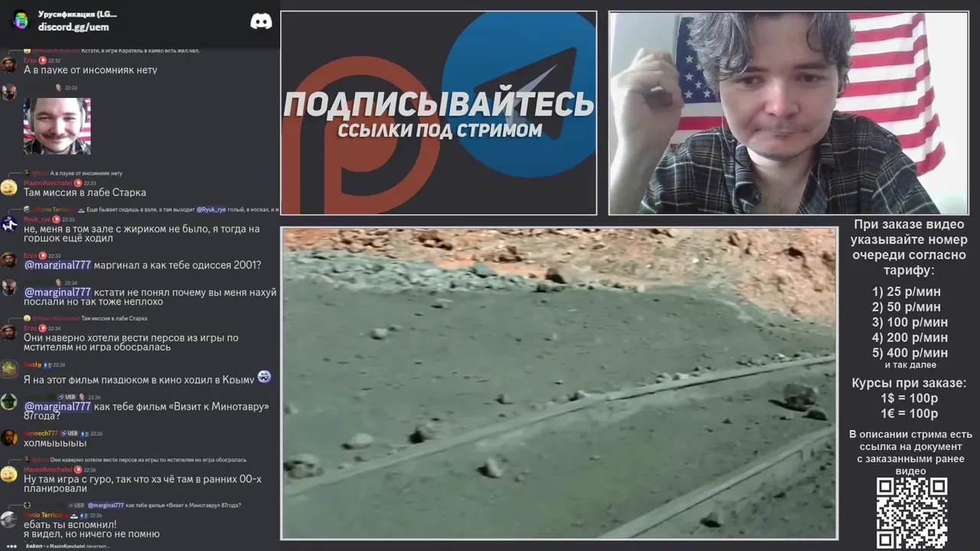Select the message 'я видел, но ничего не помню'
Viewport: 980px width, 551px height.
pyautogui.click(x=92, y=534)
